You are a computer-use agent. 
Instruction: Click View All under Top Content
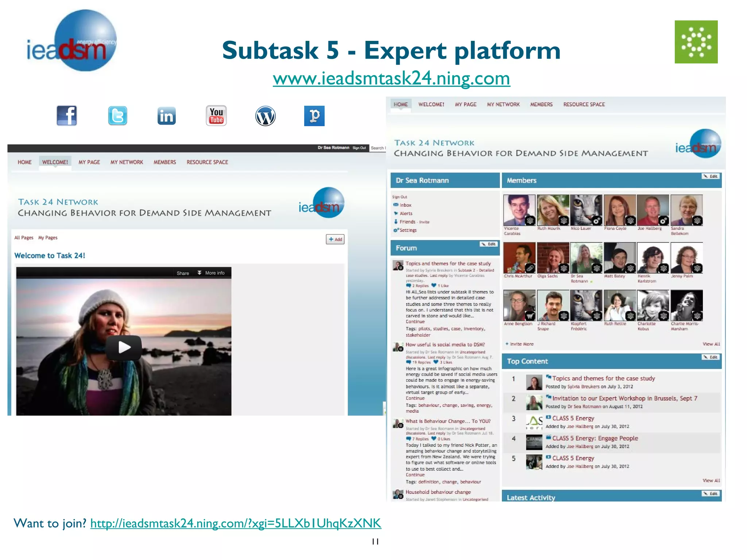[711, 481]
